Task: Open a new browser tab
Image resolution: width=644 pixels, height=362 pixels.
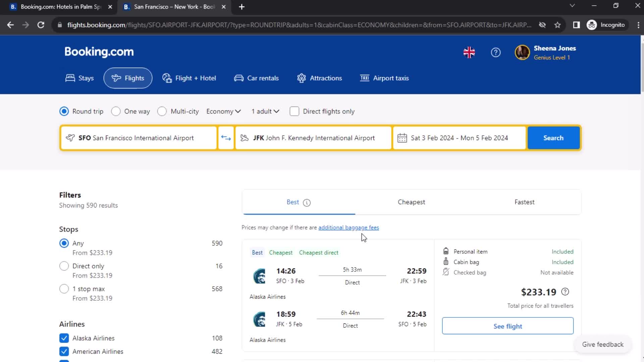Action: click(241, 7)
